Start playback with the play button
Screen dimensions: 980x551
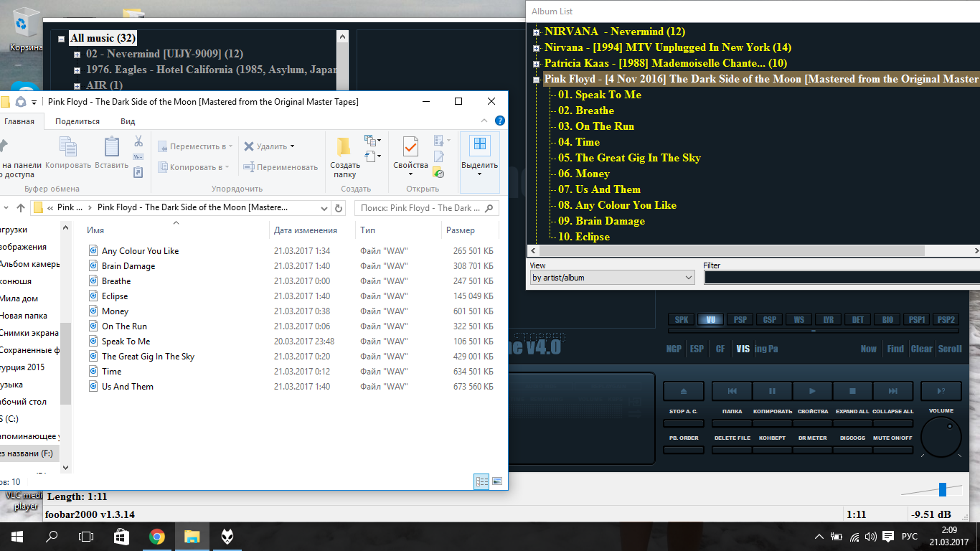pos(812,391)
